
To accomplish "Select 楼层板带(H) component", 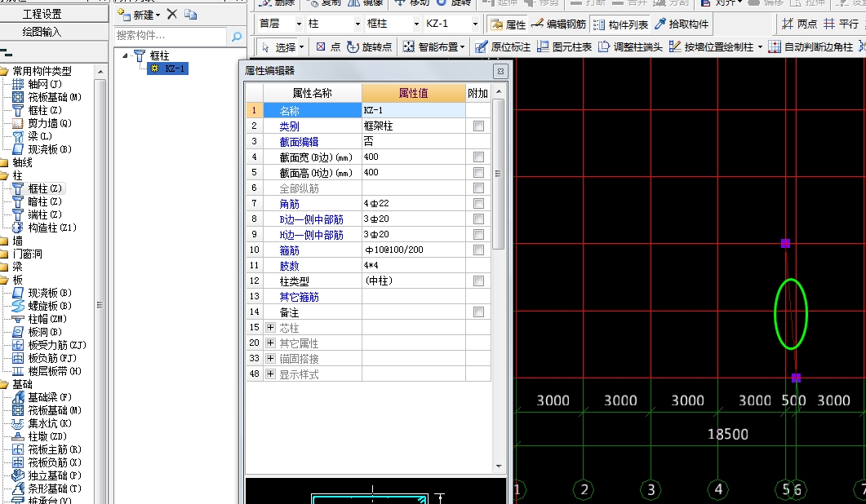I will pos(47,371).
